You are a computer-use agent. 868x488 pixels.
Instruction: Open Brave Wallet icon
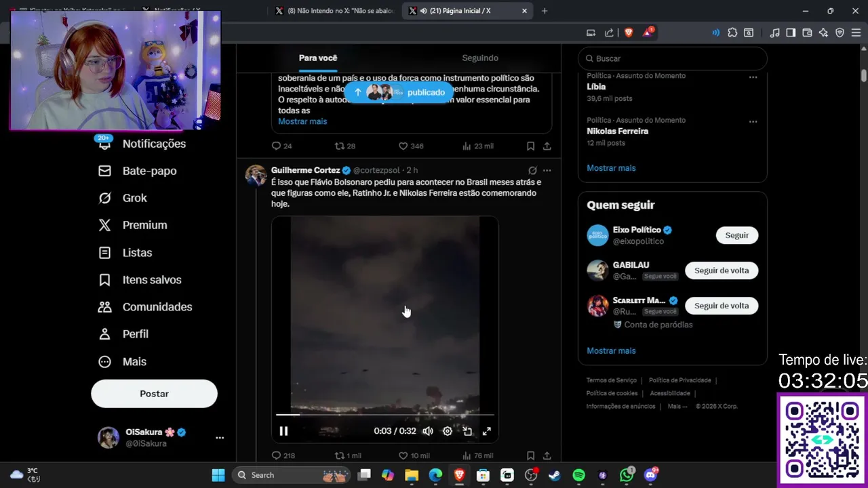(807, 33)
